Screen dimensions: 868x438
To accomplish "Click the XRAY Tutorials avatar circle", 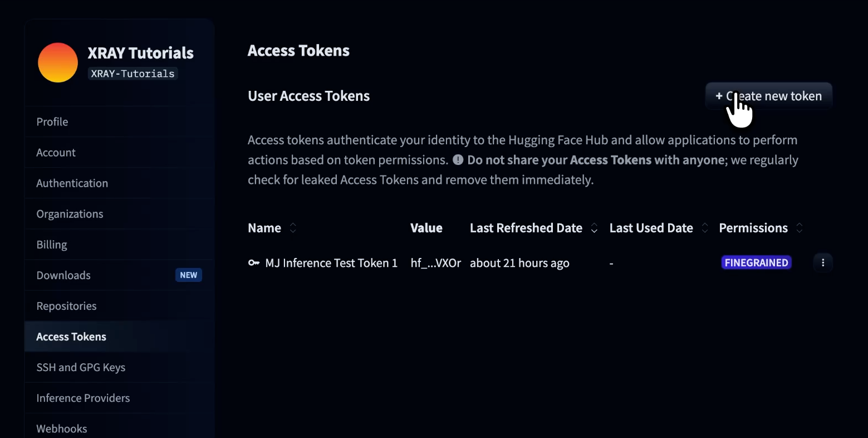I will click(58, 62).
